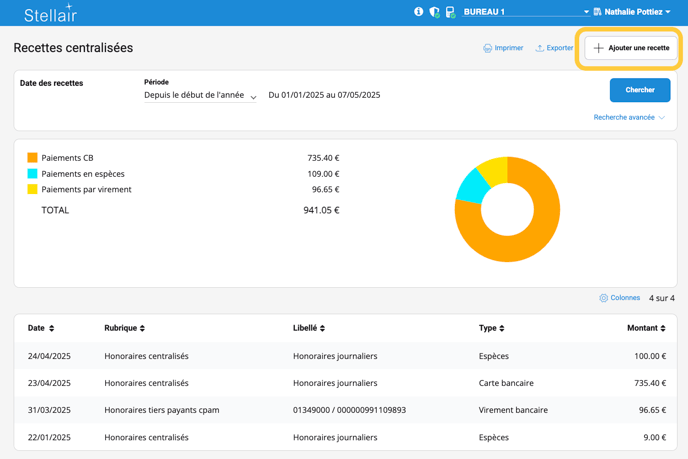Click the cyan Paiements en espèces swatch

[x=33, y=174]
